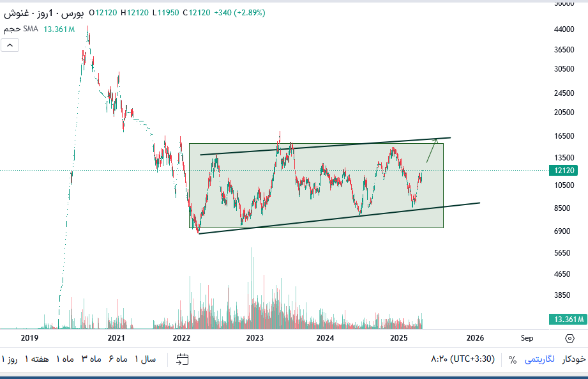Click price axis label 36500

(564, 50)
